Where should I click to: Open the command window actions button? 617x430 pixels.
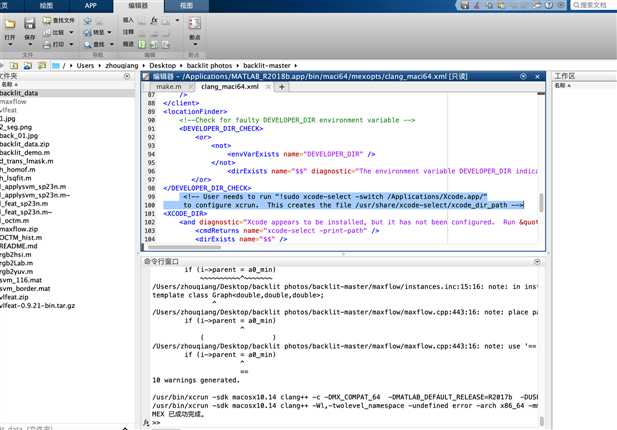[x=538, y=262]
